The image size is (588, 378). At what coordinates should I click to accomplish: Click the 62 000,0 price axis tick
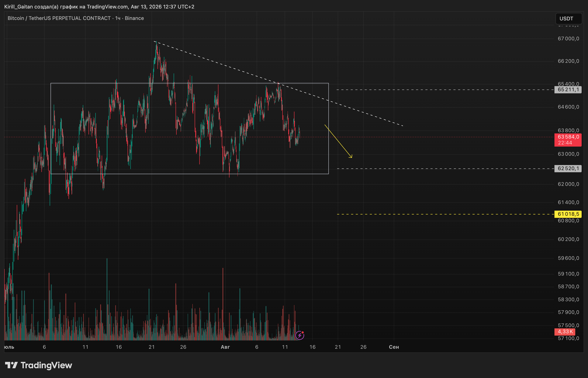(568, 184)
